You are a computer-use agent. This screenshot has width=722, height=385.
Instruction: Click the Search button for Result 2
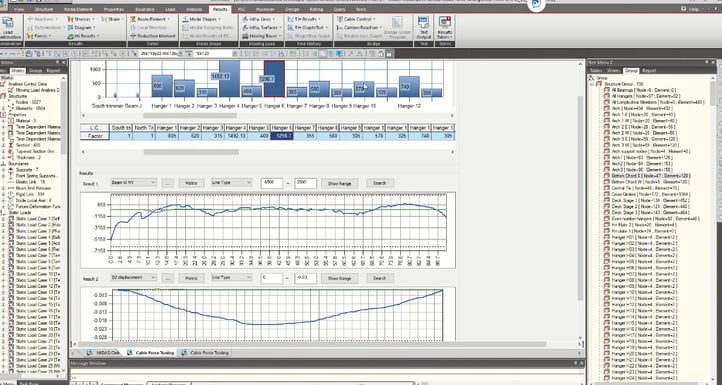pos(380,278)
